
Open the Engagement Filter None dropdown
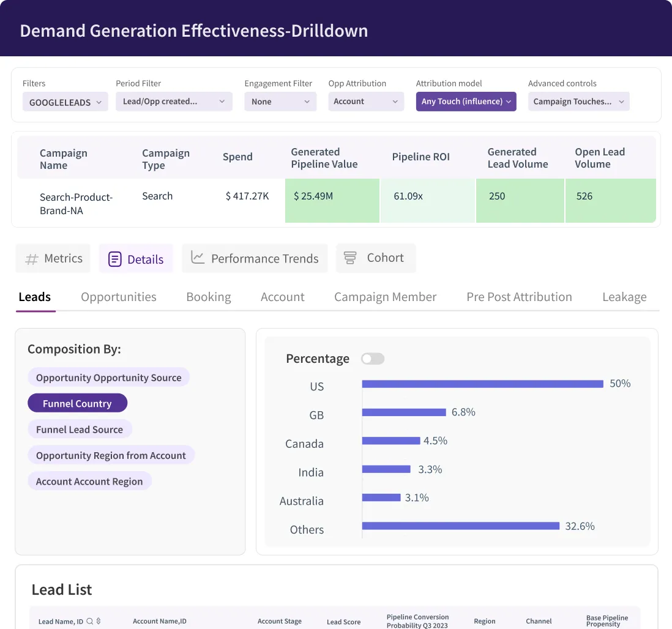pos(280,102)
